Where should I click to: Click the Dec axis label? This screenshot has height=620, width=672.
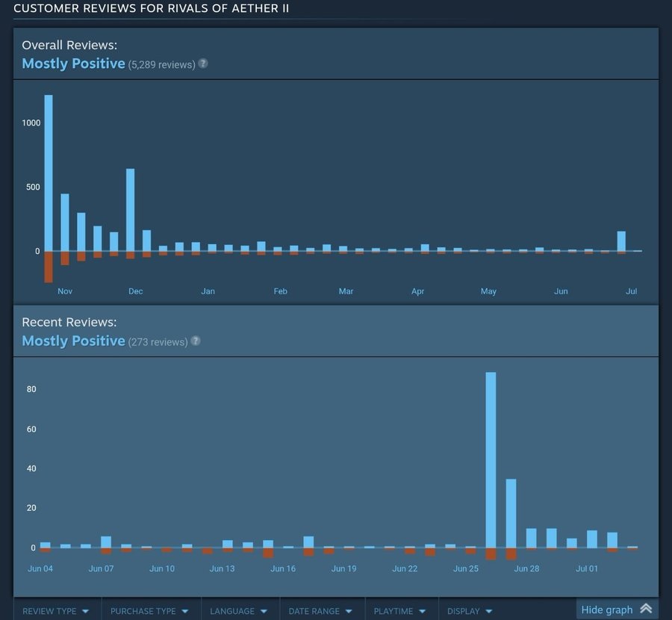click(x=135, y=291)
